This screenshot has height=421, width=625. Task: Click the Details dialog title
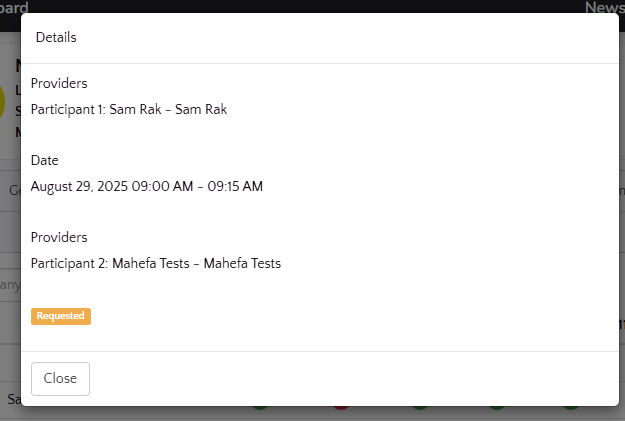[x=56, y=38]
